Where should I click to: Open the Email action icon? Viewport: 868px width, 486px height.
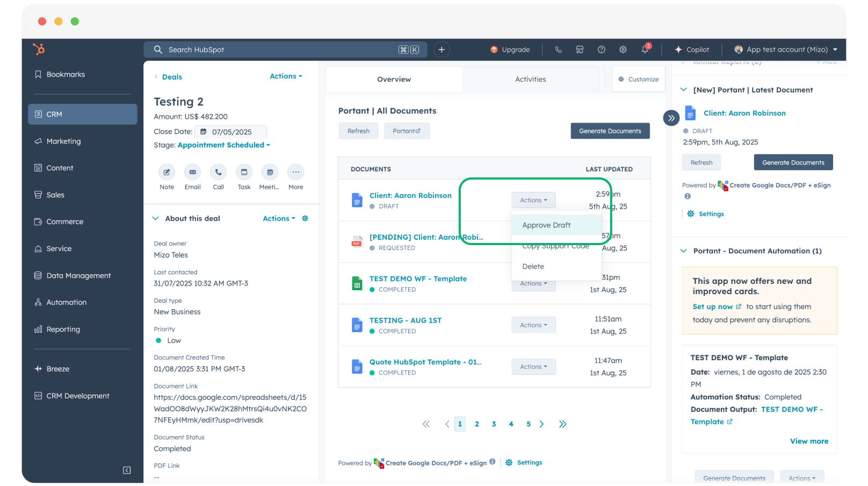192,173
